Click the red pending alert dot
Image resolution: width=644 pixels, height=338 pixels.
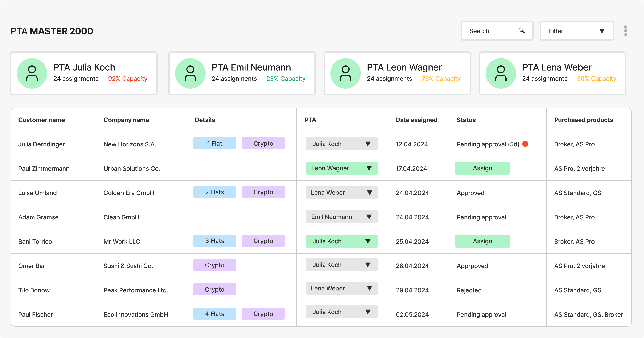click(525, 144)
